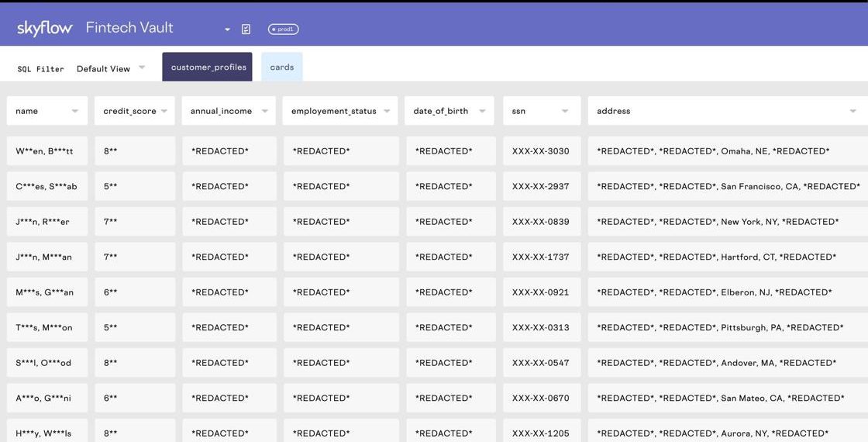Open the employement_status column dropdown arrow

click(387, 111)
